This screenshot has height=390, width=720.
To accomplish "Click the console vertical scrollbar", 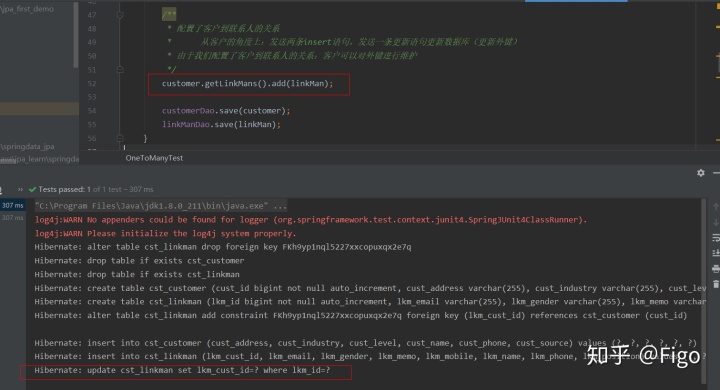I will click(703, 291).
